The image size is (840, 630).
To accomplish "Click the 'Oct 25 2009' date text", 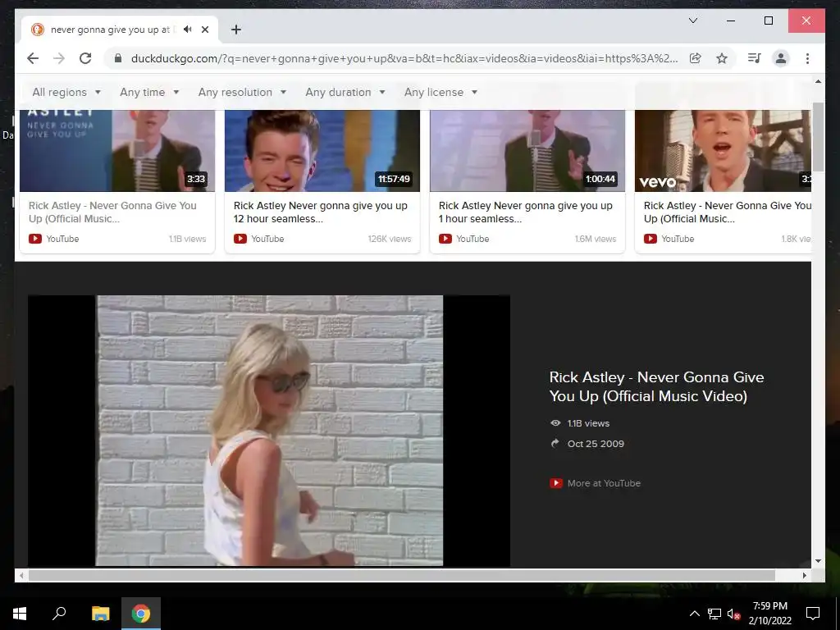I will click(596, 444).
